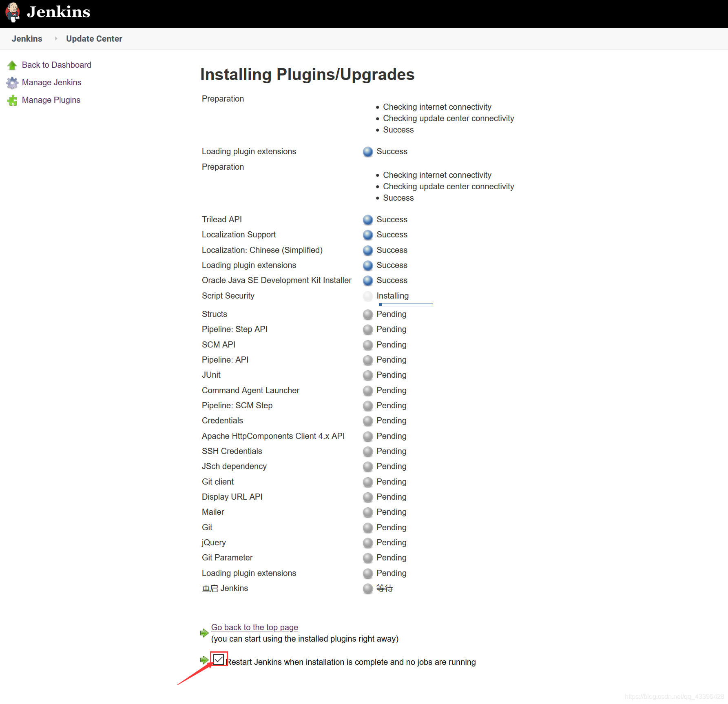Open the Manage Jenkins sidebar link

(52, 82)
